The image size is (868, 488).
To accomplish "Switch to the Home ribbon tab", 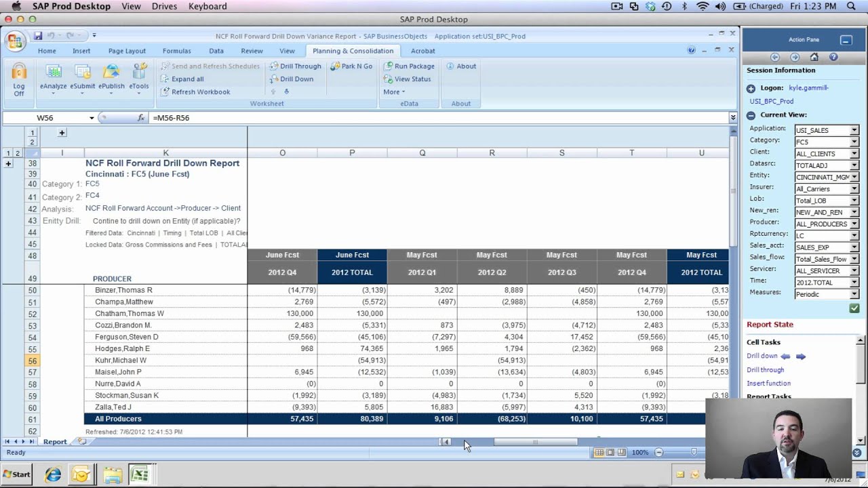I will point(47,51).
